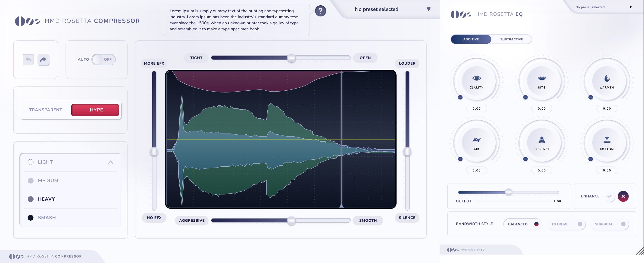Click the Output slider handle

coord(508,192)
